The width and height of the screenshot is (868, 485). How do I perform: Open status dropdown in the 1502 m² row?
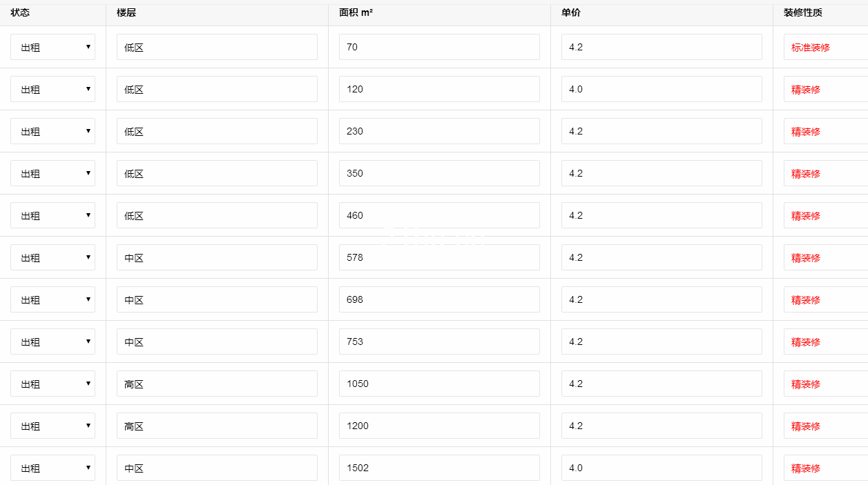pos(52,468)
